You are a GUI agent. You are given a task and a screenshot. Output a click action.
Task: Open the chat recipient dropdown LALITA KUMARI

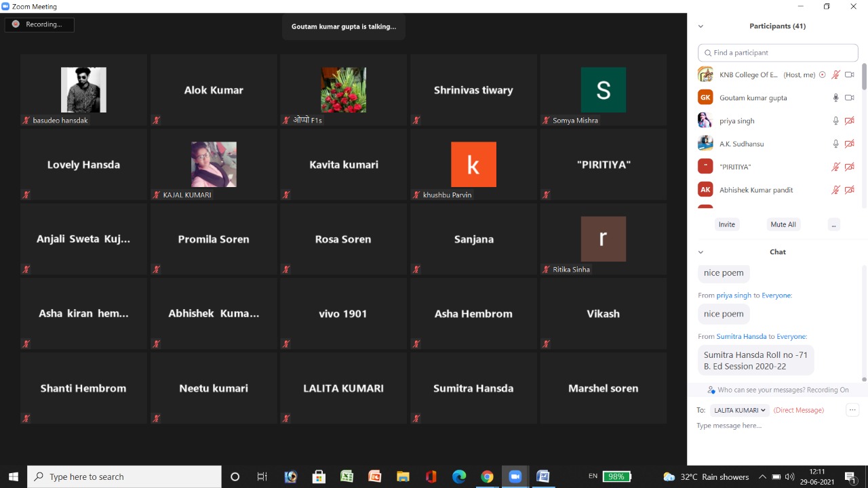pos(739,410)
